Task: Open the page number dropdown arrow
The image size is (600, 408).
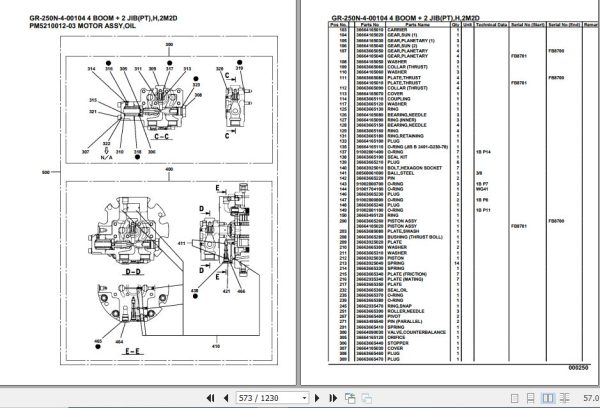Action: [x=304, y=398]
